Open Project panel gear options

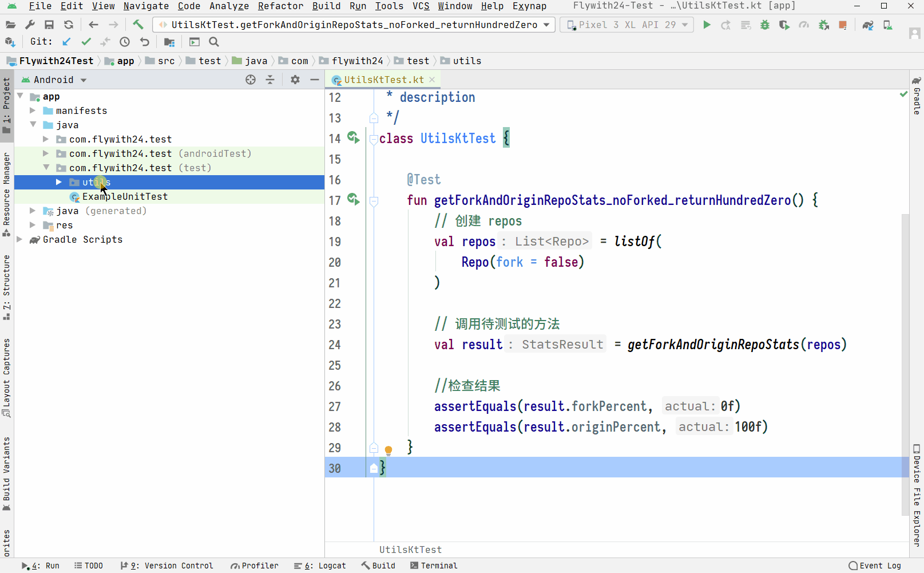295,80
